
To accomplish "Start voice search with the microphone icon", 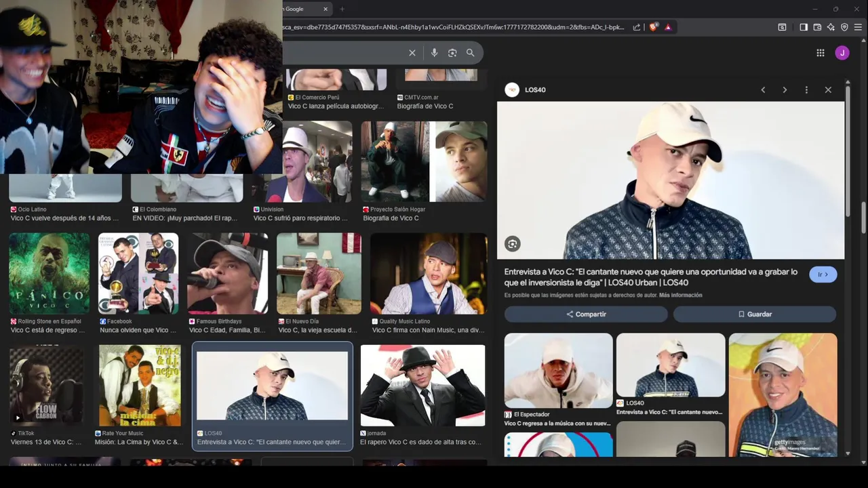I will [x=434, y=53].
